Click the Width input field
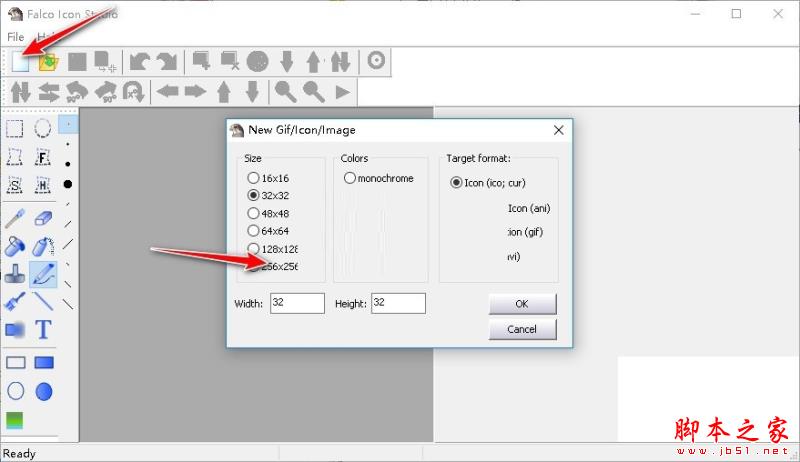The width and height of the screenshot is (800, 462). [x=297, y=303]
